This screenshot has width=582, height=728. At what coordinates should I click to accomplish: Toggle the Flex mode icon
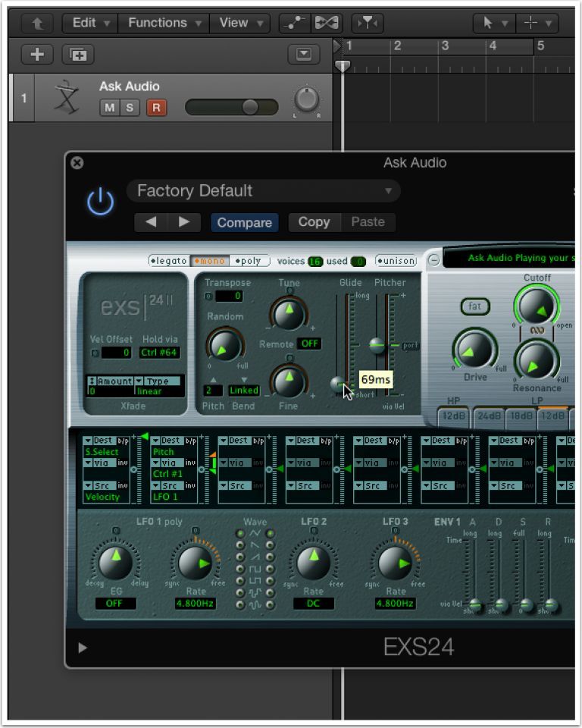[327, 22]
